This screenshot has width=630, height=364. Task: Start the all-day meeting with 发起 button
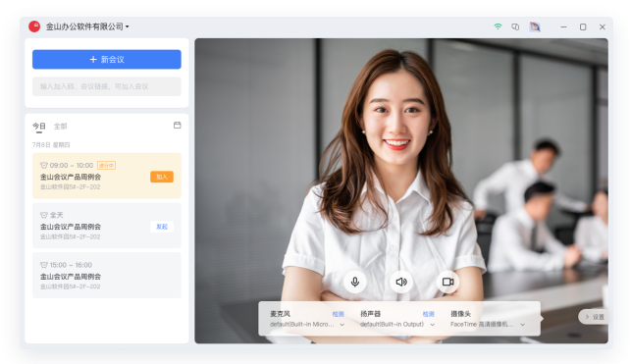tap(162, 227)
